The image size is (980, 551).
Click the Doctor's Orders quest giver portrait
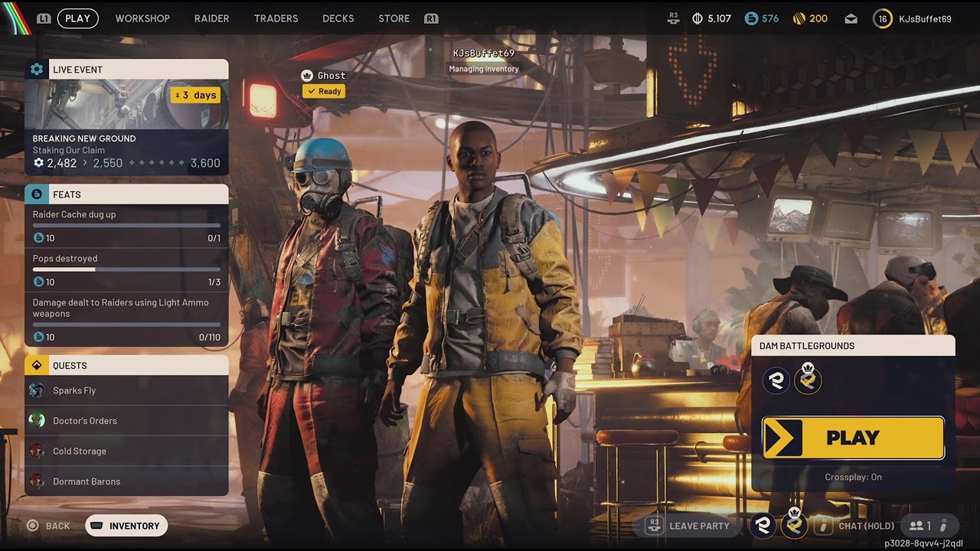37,420
